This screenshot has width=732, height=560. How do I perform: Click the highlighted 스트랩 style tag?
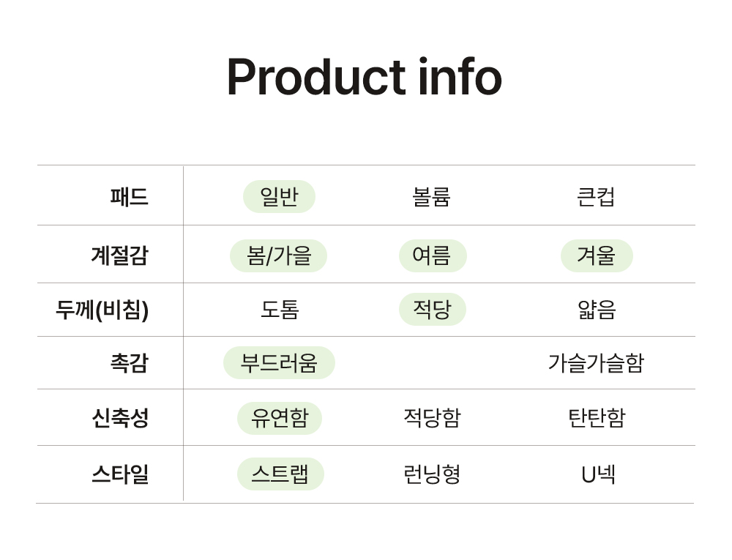(x=280, y=474)
